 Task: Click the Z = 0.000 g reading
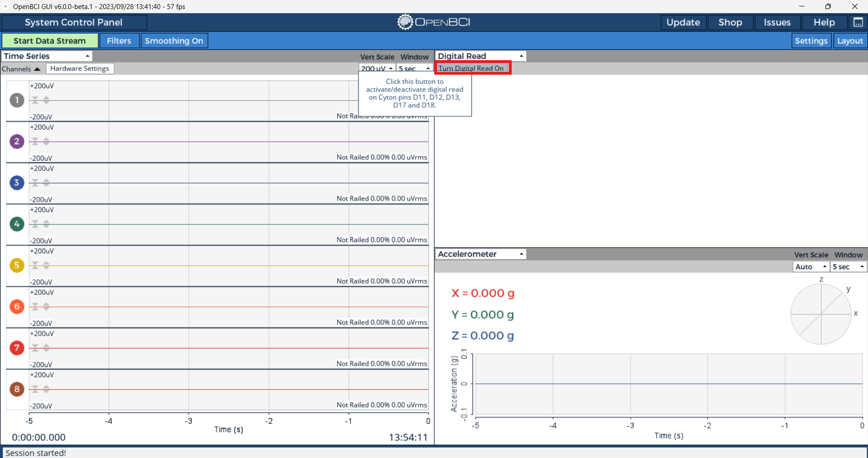click(483, 335)
